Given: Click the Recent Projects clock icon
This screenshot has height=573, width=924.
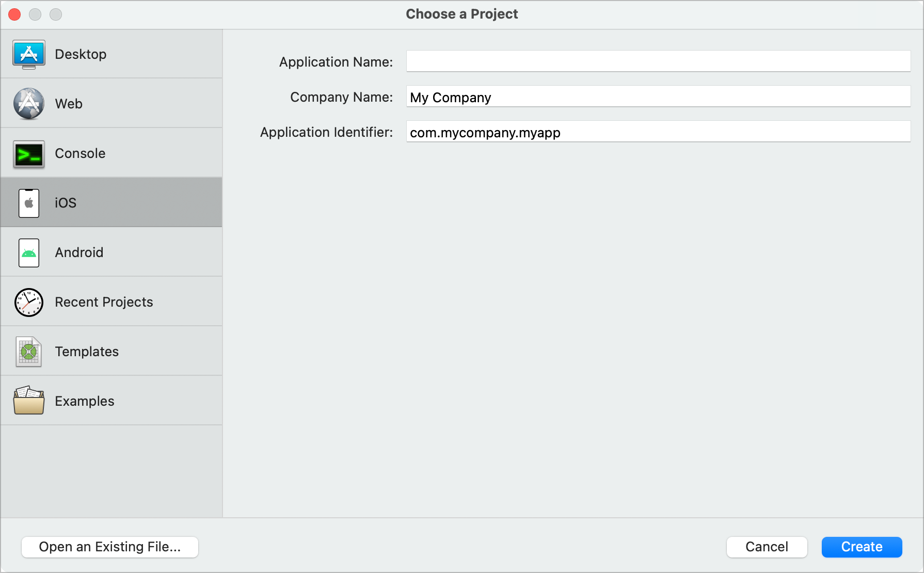Looking at the screenshot, I should pyautogui.click(x=29, y=302).
